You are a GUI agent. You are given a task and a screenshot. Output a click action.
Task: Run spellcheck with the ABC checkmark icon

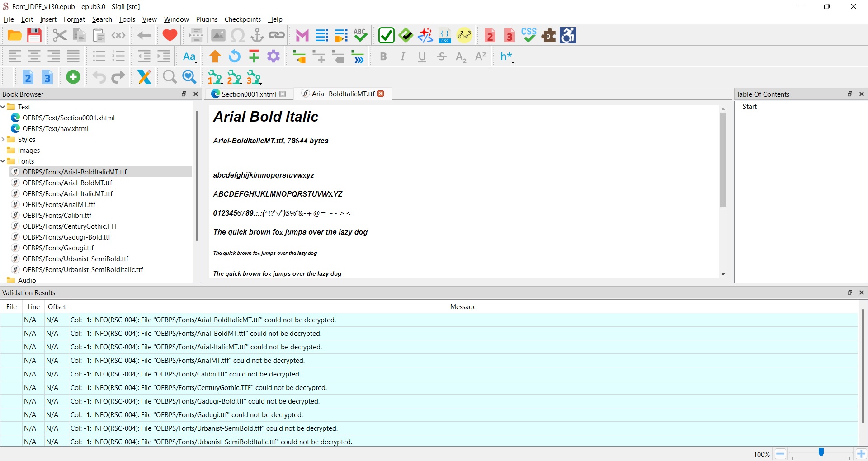click(x=360, y=35)
